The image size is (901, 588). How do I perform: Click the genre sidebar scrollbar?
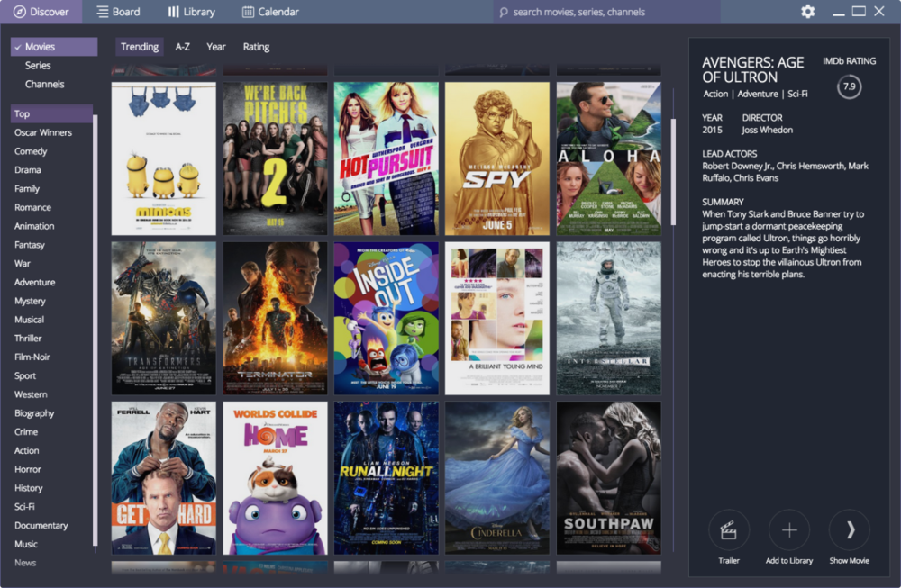(x=95, y=330)
